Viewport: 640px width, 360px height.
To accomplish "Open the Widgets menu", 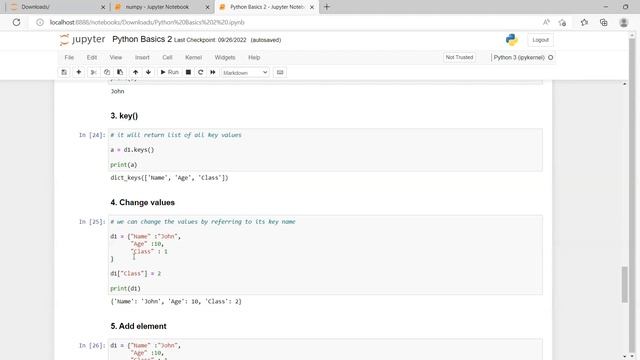I will pyautogui.click(x=225, y=58).
